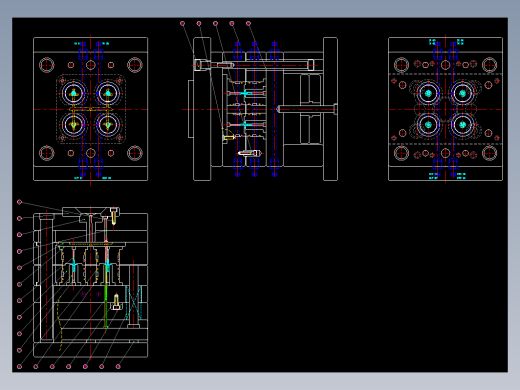Click the cyan X-shaped spring in lower section view
The height and width of the screenshot is (390, 520).
pos(134,302)
